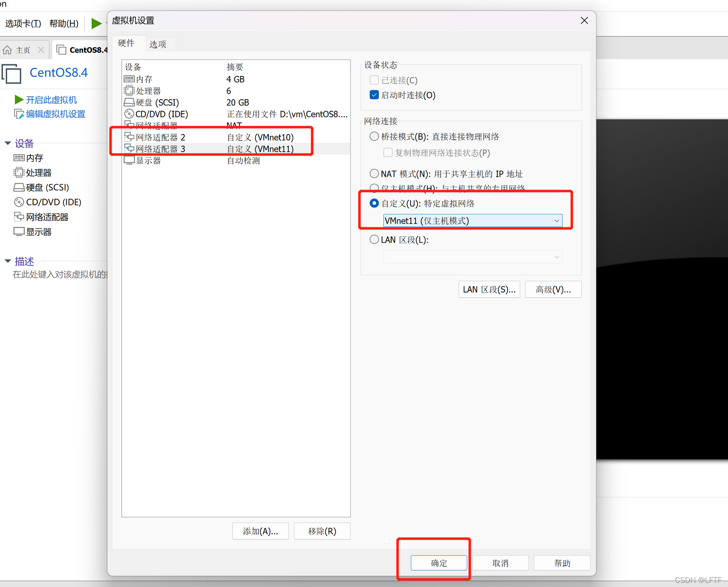This screenshot has height=587, width=728.
Task: Click the black VM console preview area
Action: pos(662,289)
